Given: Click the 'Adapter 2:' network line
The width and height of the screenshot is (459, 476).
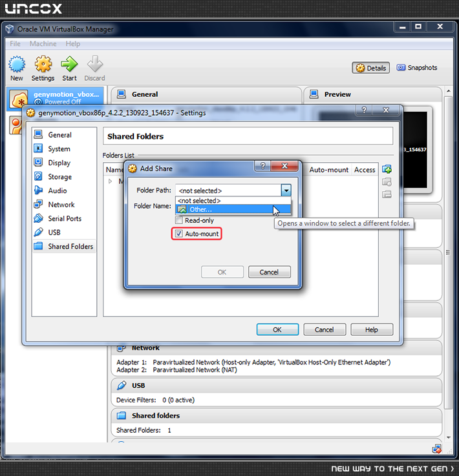Looking at the screenshot, I should (176, 369).
